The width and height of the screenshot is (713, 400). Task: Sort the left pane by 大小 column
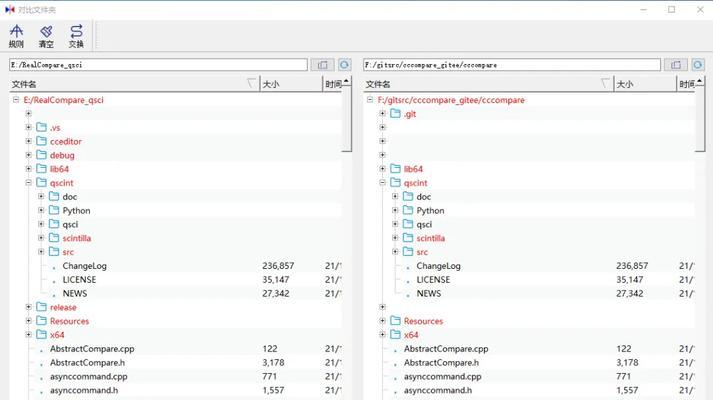[291, 84]
